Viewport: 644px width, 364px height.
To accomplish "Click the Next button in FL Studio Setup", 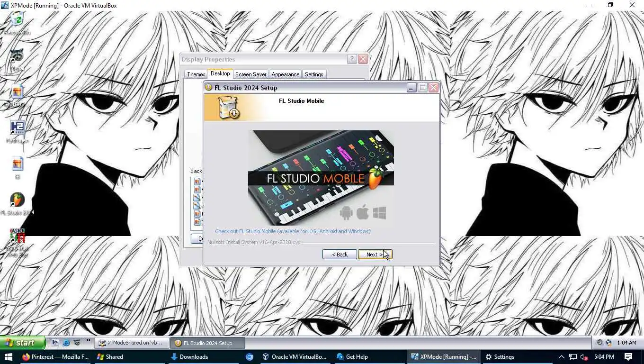I will [x=375, y=255].
